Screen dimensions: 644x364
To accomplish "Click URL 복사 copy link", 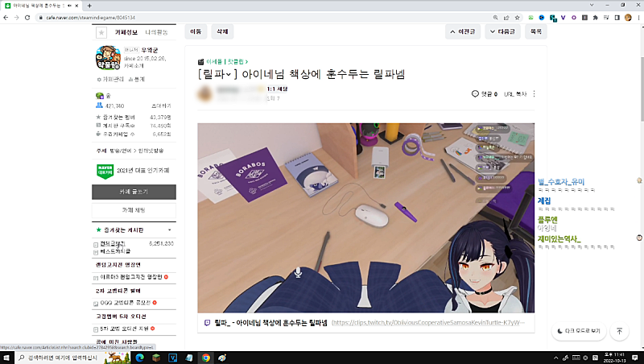I will [515, 94].
